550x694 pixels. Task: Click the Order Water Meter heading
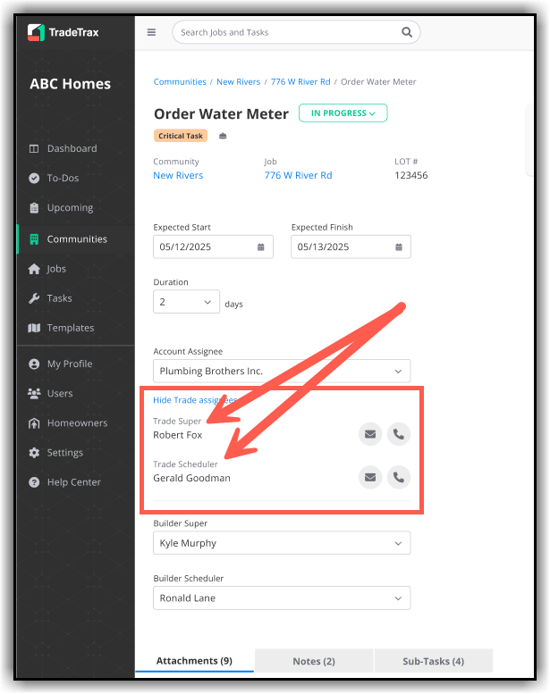coord(221,114)
